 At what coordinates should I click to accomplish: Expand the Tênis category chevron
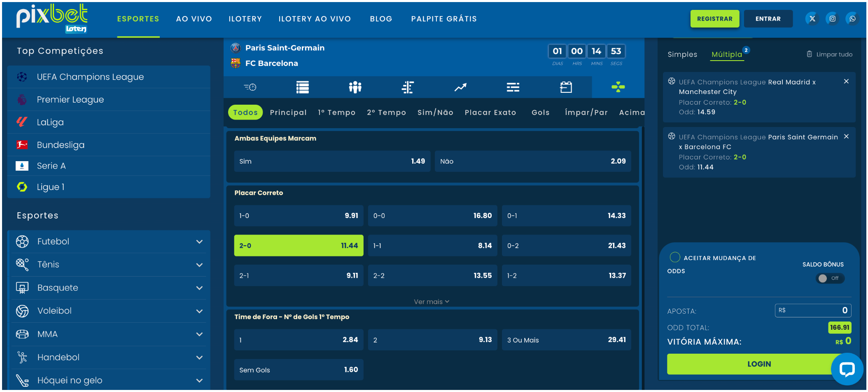199,265
